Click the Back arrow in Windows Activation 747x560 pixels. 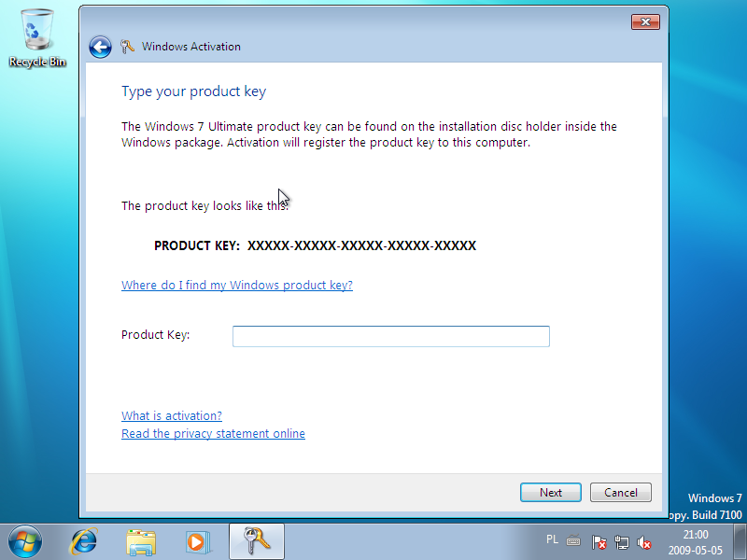coord(100,47)
